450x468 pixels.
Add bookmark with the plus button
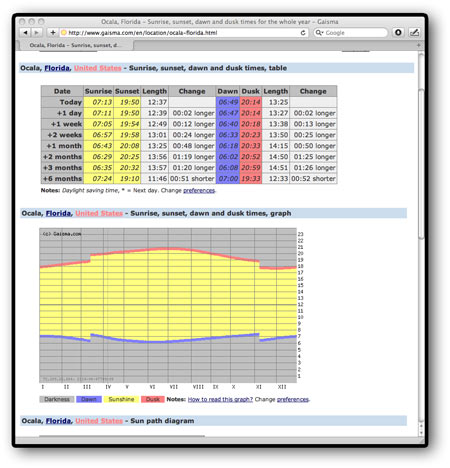tap(53, 32)
